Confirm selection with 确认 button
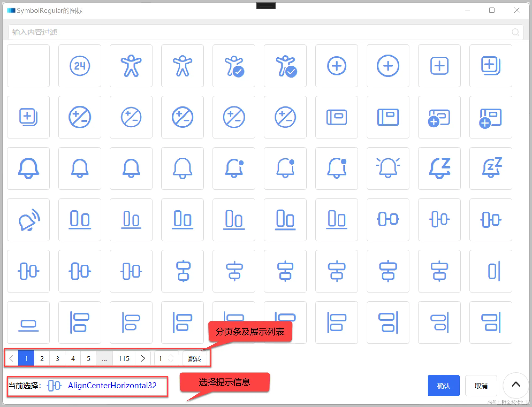 [443, 386]
